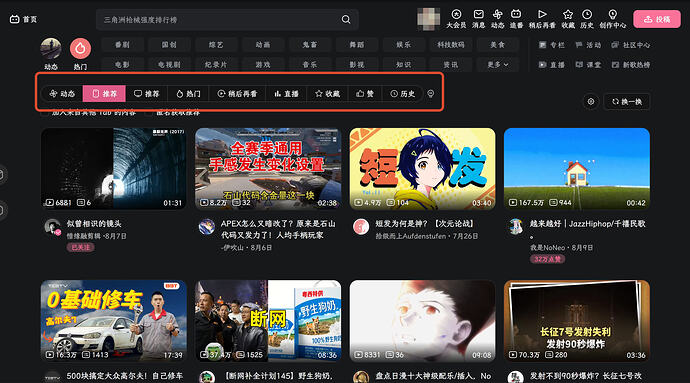Screen dimensions: 690x383
Task: Click lightbulb icon after 历史 tab
Action: (431, 93)
